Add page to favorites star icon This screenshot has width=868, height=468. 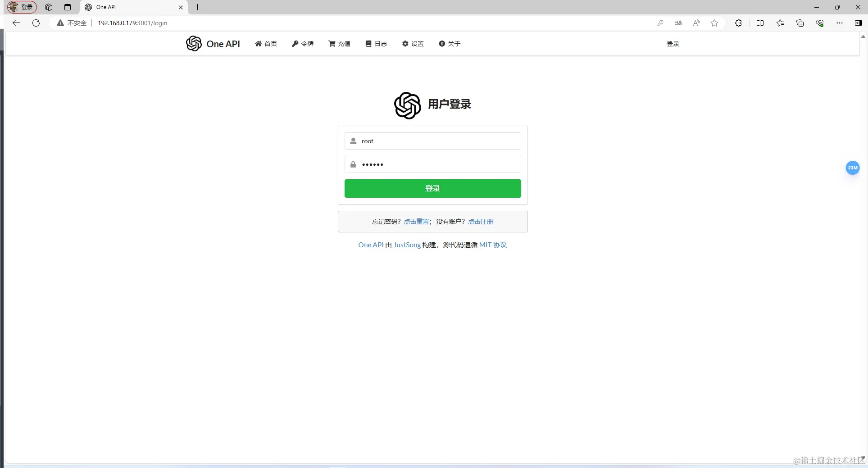click(x=714, y=23)
